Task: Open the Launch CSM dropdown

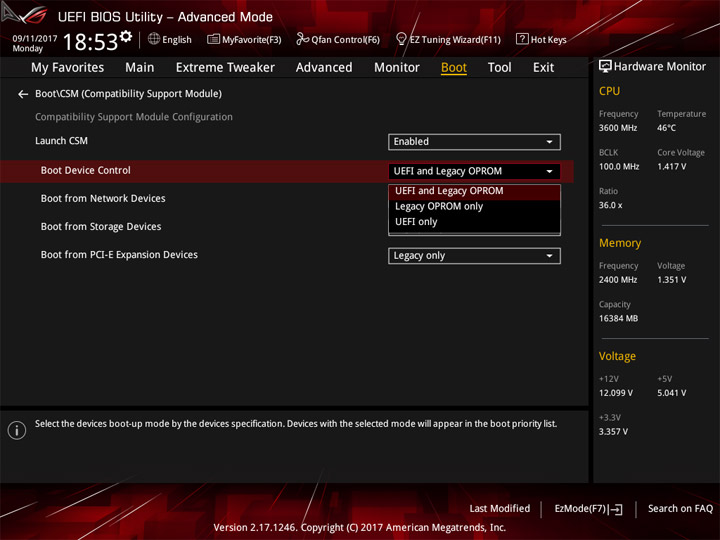Action: point(474,142)
